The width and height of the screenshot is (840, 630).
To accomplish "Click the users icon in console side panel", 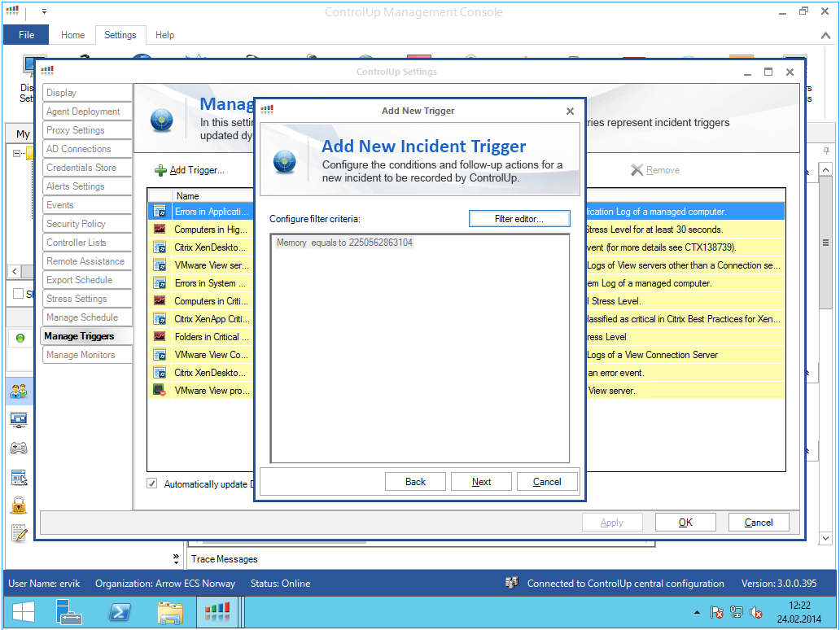I will 19,392.
